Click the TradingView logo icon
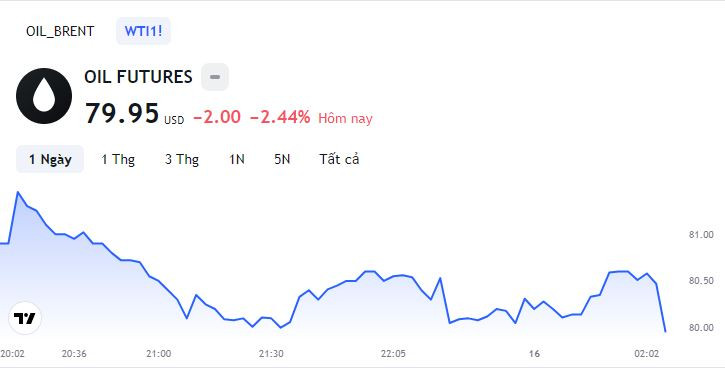This screenshot has width=725, height=368. click(25, 318)
